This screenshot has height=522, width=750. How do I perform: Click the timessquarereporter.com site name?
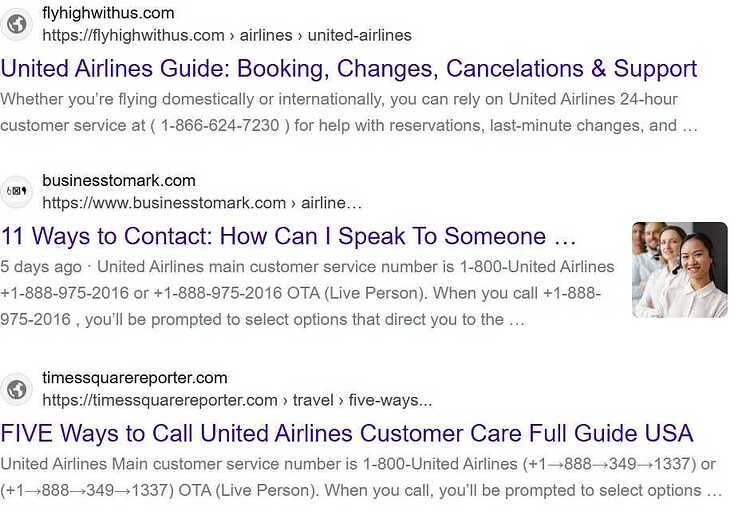tap(134, 378)
